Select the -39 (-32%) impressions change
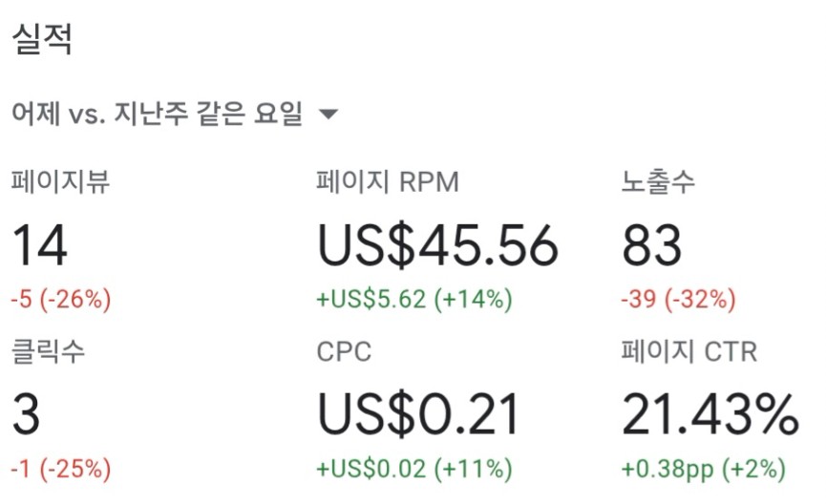This screenshot has width=826, height=504. tap(678, 299)
